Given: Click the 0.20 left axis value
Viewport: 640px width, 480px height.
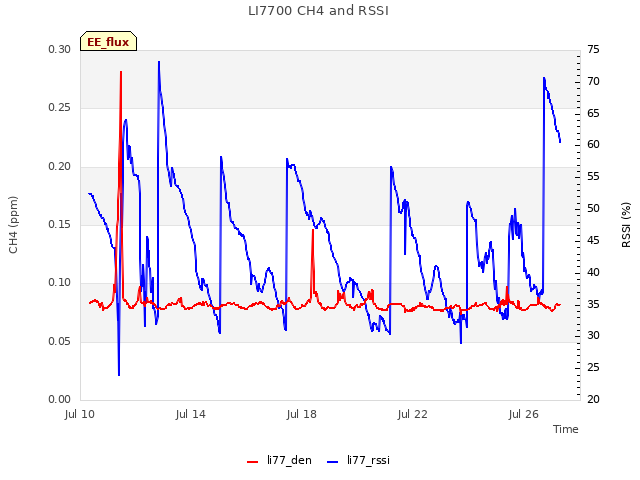Looking at the screenshot, I should pyautogui.click(x=60, y=167).
